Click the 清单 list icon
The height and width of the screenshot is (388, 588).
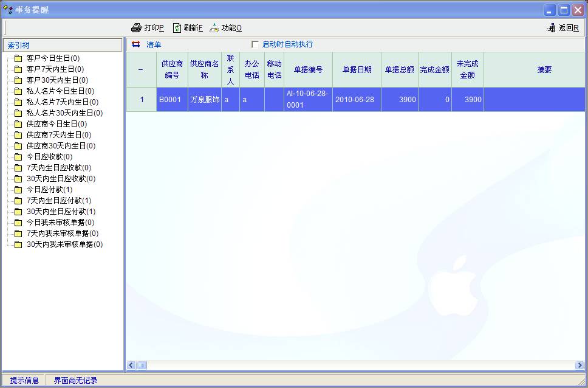pyautogui.click(x=136, y=44)
